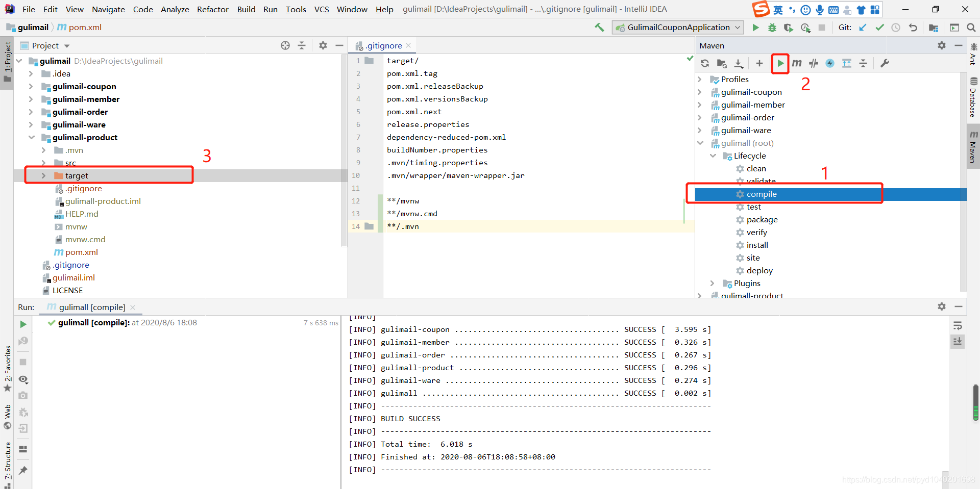This screenshot has width=980, height=489.
Task: Expand the Plugins node in Maven panel
Action: [x=713, y=284]
